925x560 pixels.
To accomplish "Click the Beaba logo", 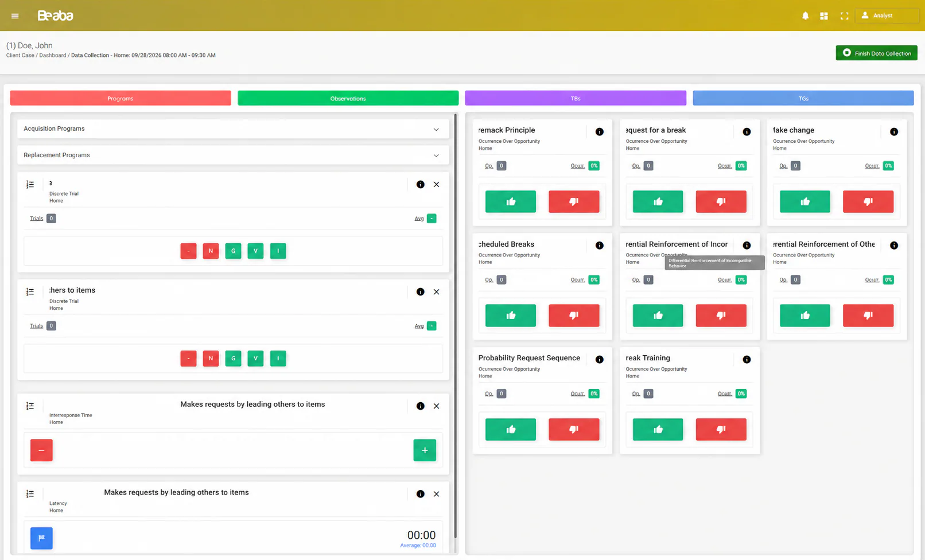I will pos(55,15).
